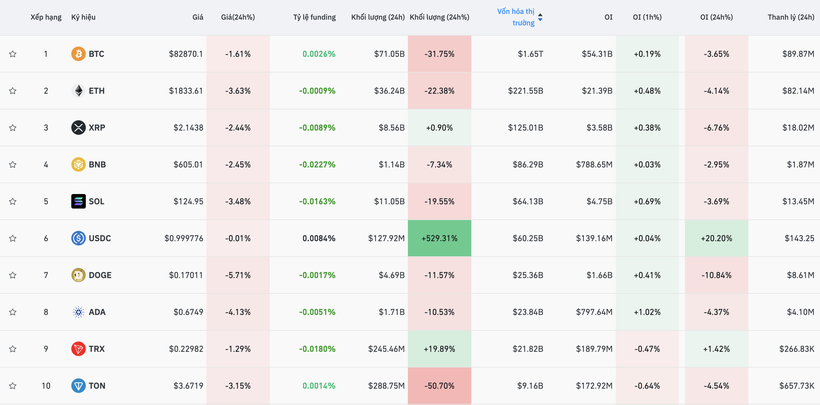Click the XRP coin icon
Image resolution: width=820 pixels, height=405 pixels.
78,128
